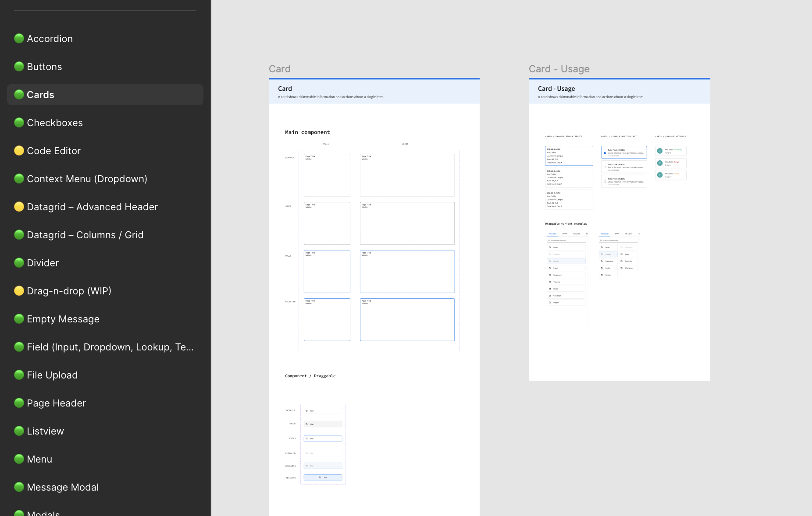Click the green dot beside Menu
Viewport: 812px width, 516px height.
[x=19, y=459]
